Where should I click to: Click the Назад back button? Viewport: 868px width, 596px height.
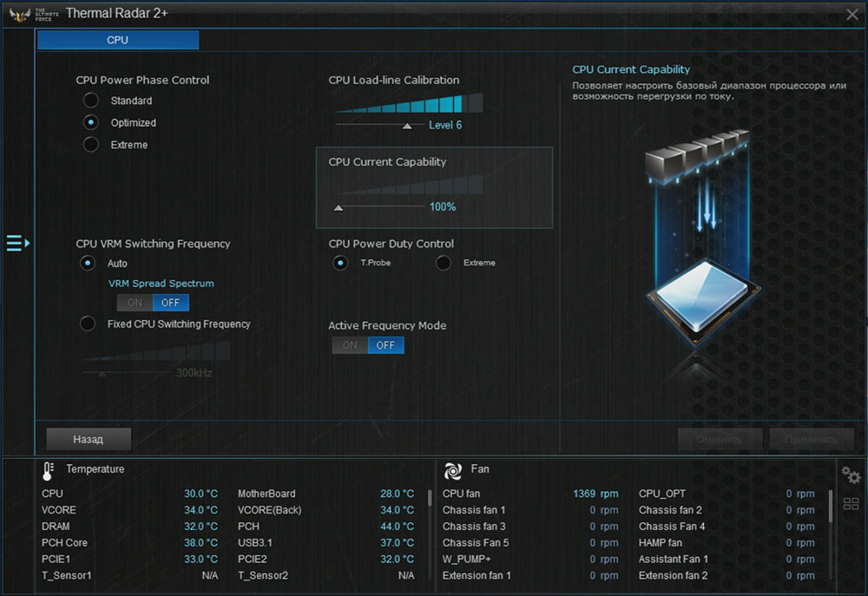click(89, 439)
